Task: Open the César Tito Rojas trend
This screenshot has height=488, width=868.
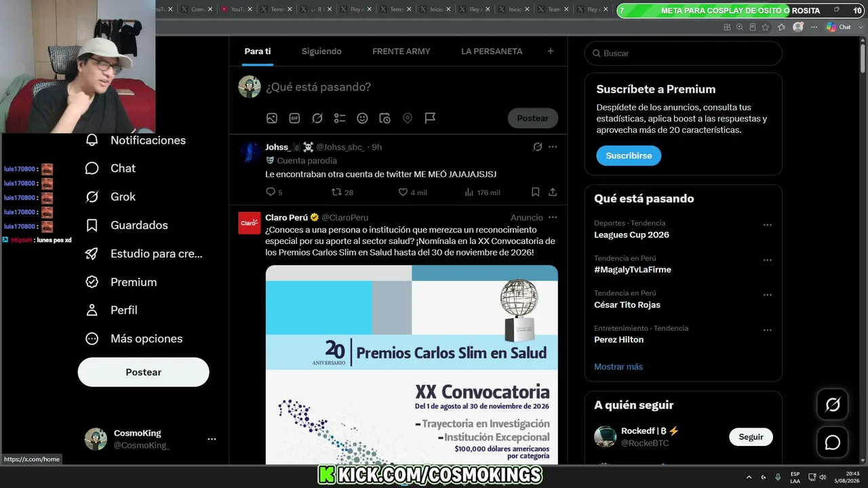Action: (627, 305)
